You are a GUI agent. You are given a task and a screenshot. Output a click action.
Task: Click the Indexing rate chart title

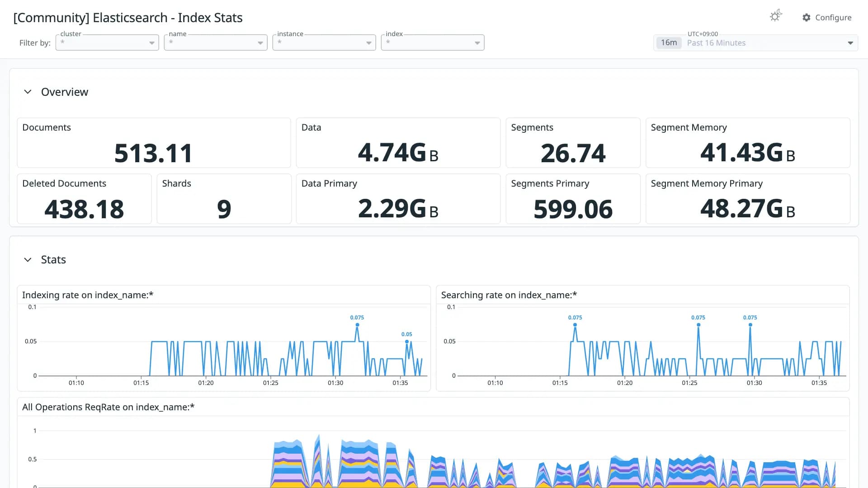tap(88, 295)
